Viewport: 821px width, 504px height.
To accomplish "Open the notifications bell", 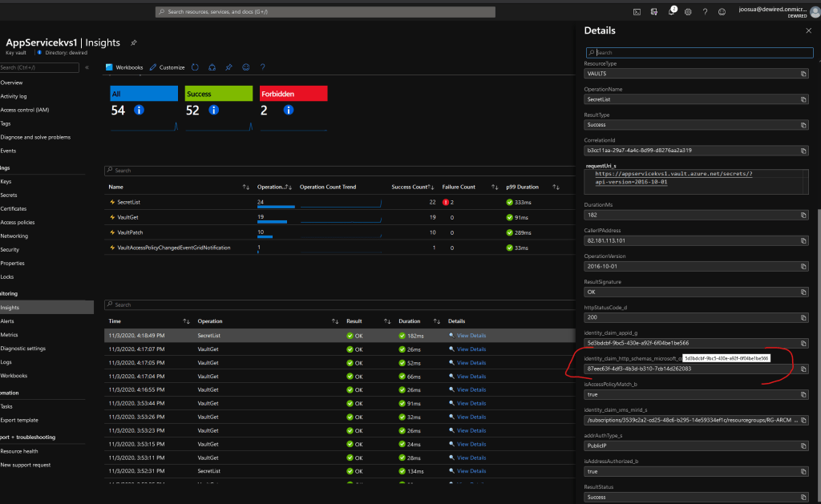I will [671, 12].
